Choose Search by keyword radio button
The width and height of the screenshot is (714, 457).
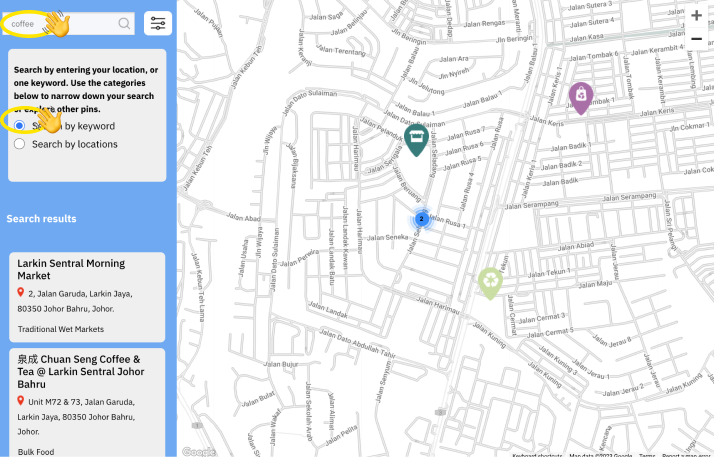19,125
